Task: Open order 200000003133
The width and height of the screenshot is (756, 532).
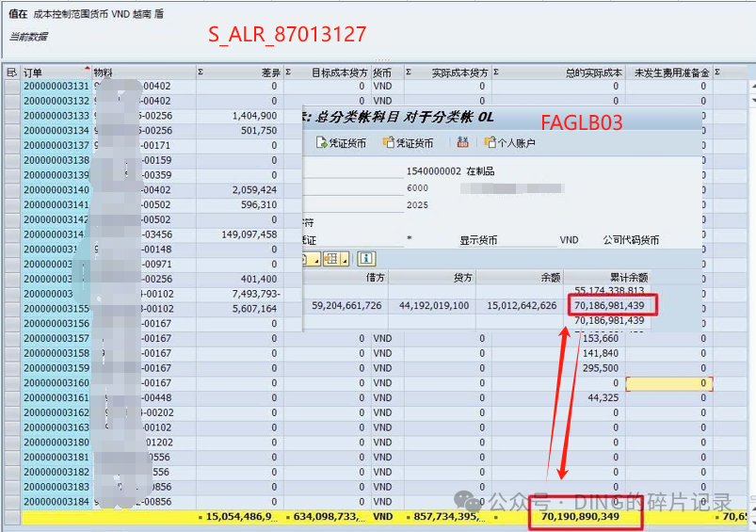Action: 56,116
